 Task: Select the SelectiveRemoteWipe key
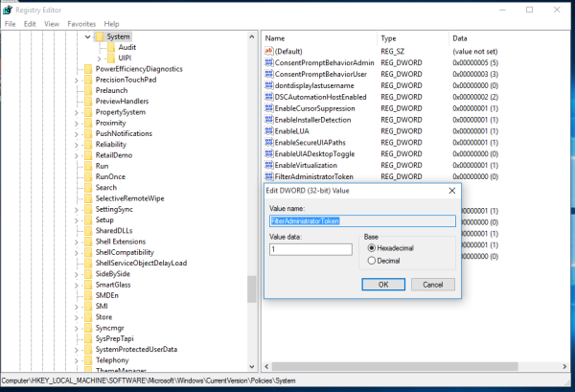(129, 198)
